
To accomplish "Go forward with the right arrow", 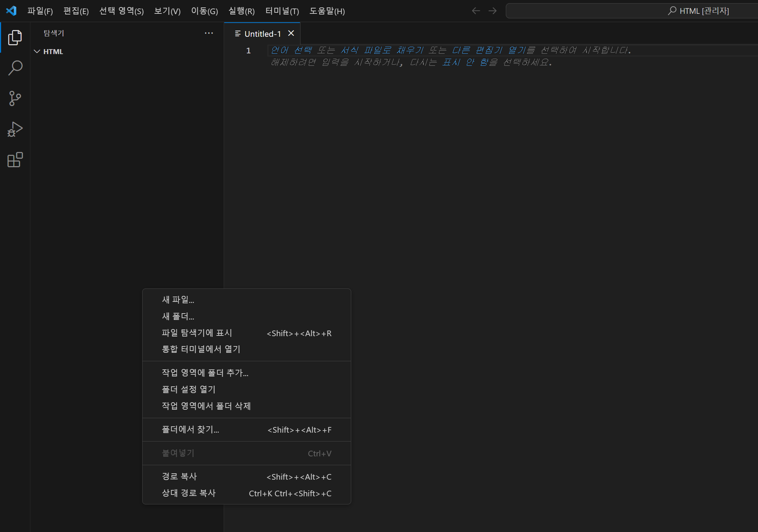I will (x=492, y=11).
